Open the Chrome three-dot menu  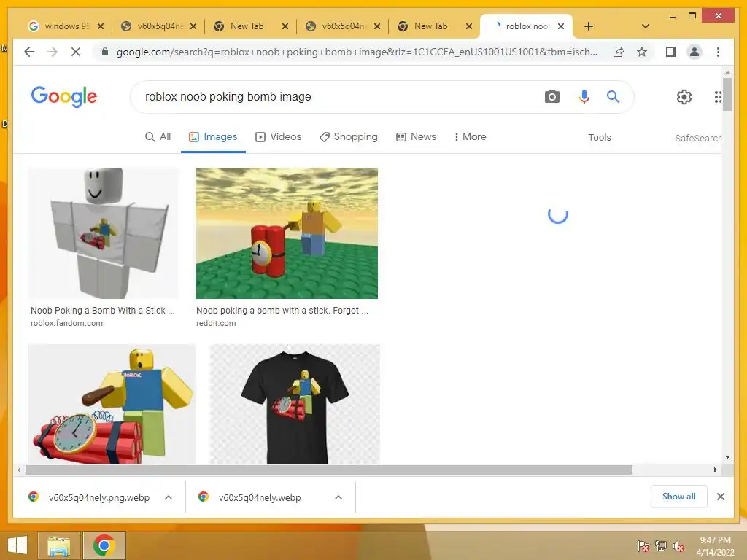point(718,52)
